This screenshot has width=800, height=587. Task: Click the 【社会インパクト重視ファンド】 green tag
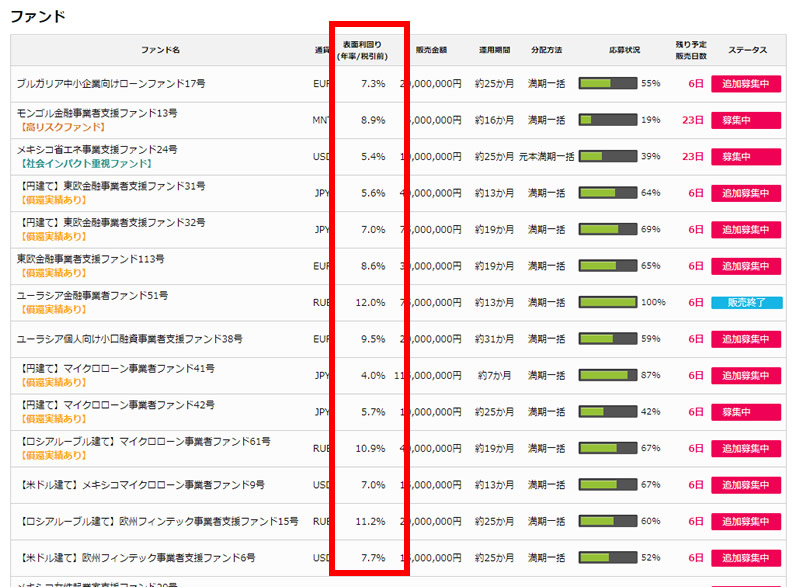[x=84, y=163]
